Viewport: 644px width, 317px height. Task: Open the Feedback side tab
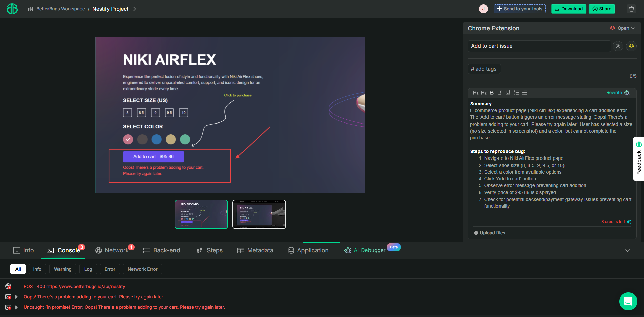tap(639, 159)
